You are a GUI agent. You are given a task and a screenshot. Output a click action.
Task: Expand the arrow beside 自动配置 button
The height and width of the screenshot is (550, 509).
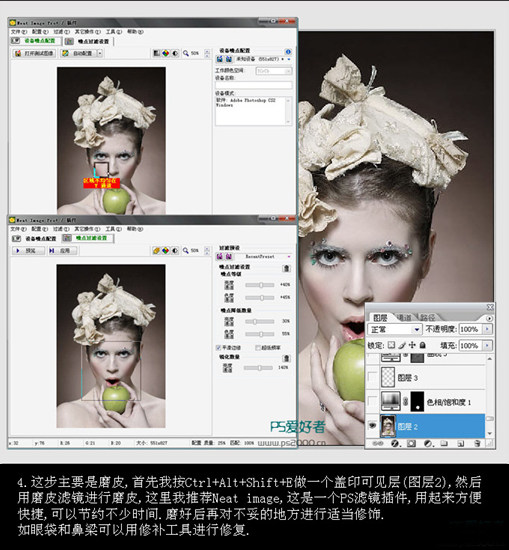tap(100, 53)
